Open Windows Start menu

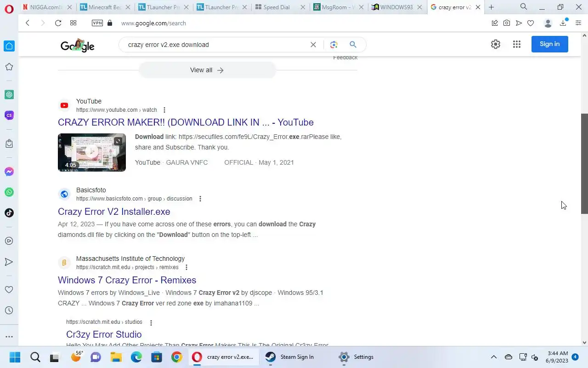tap(15, 357)
